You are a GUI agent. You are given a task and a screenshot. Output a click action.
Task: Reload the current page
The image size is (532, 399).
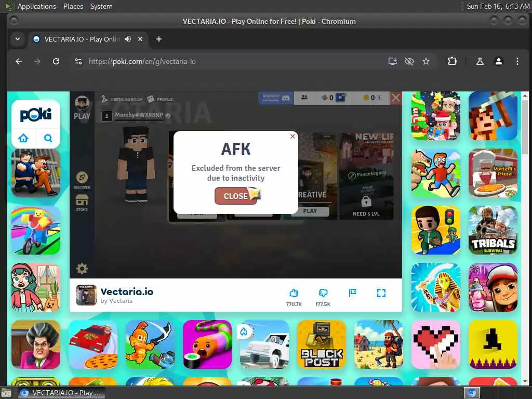[56, 61]
